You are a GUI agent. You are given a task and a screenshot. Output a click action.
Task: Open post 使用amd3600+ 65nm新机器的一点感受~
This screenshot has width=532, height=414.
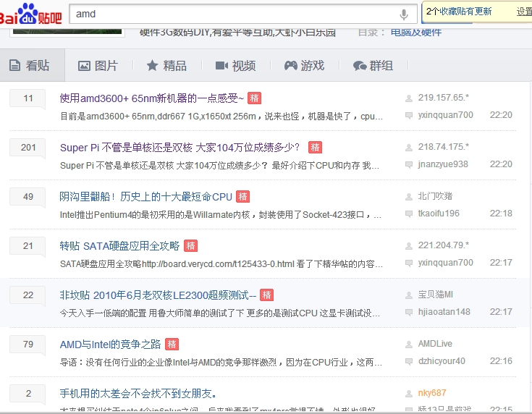click(152, 98)
